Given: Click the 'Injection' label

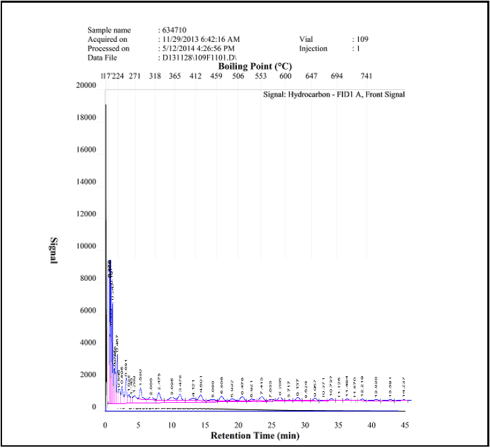Looking at the screenshot, I should pos(313,49).
